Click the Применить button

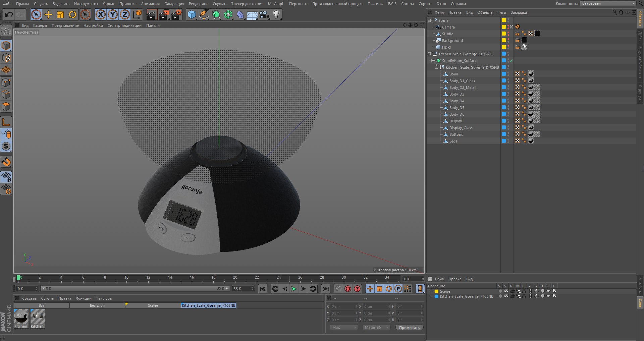tap(409, 327)
